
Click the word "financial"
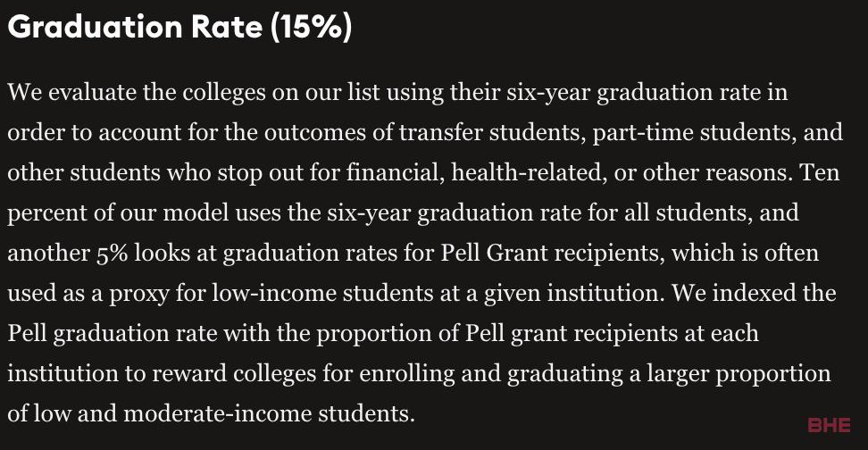[396, 172]
